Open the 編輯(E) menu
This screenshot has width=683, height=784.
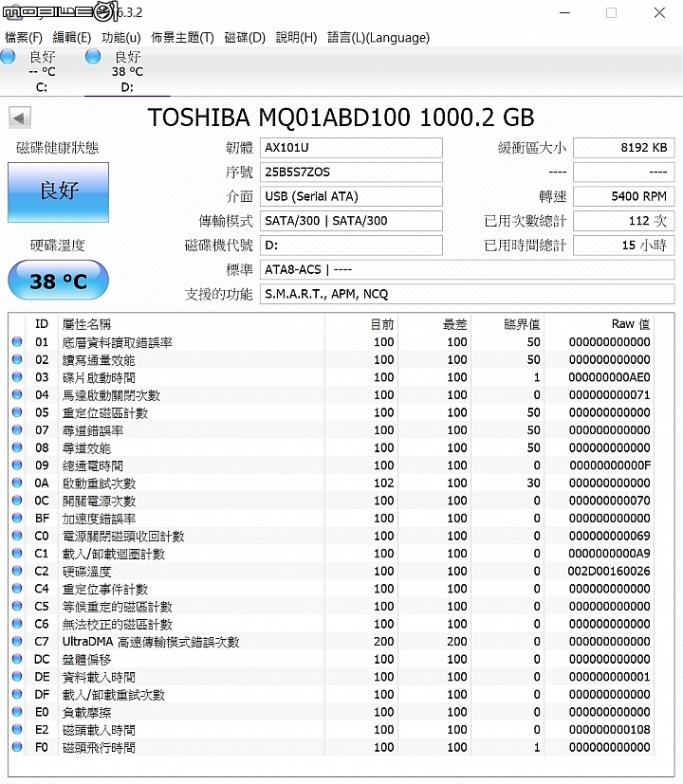72,38
